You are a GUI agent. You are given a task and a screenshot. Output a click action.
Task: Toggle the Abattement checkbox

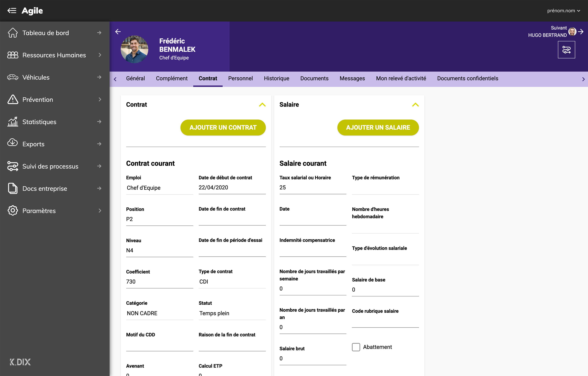[x=356, y=347]
